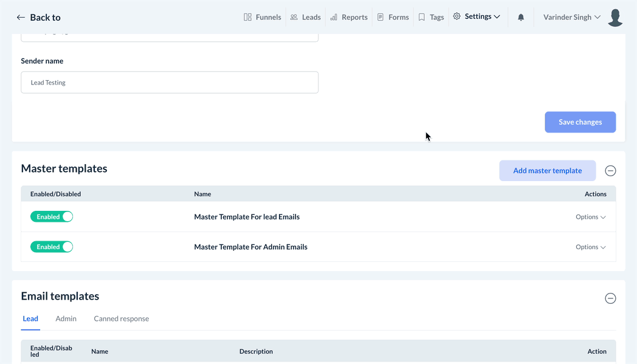Click Add master template button
The image size is (637, 364).
point(547,171)
